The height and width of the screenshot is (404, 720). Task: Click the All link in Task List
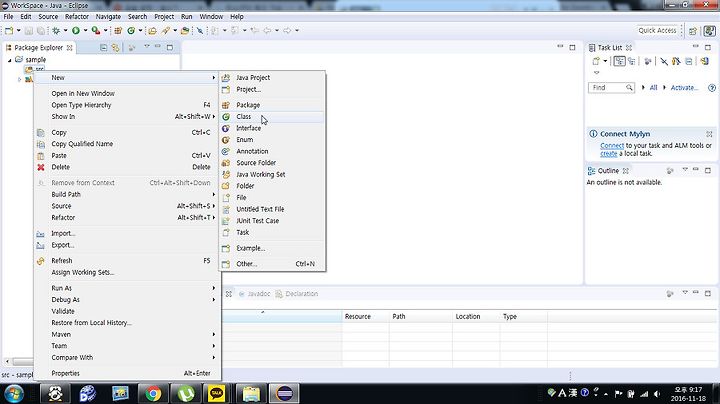coord(653,87)
